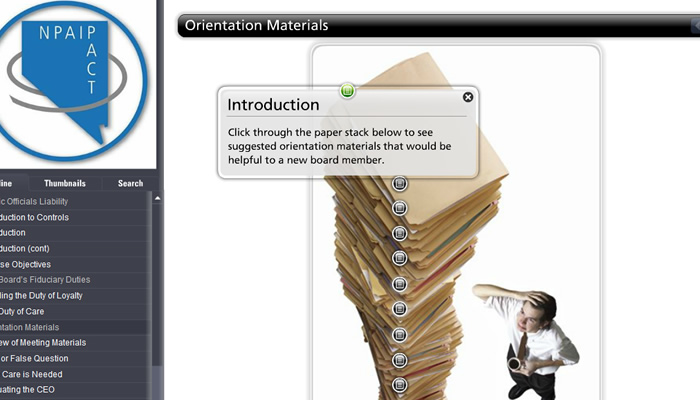Click the bottom-most gray stack marker
The height and width of the screenshot is (400, 700).
[400, 384]
